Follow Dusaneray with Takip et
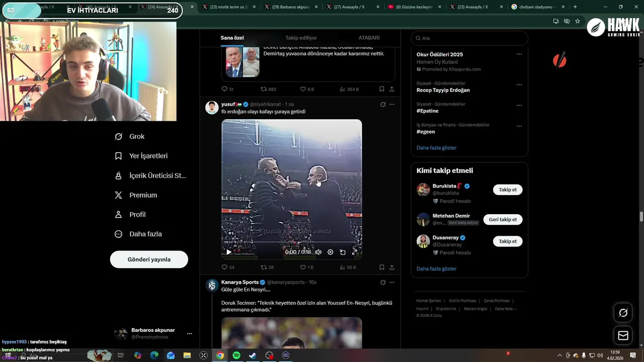 click(508, 241)
